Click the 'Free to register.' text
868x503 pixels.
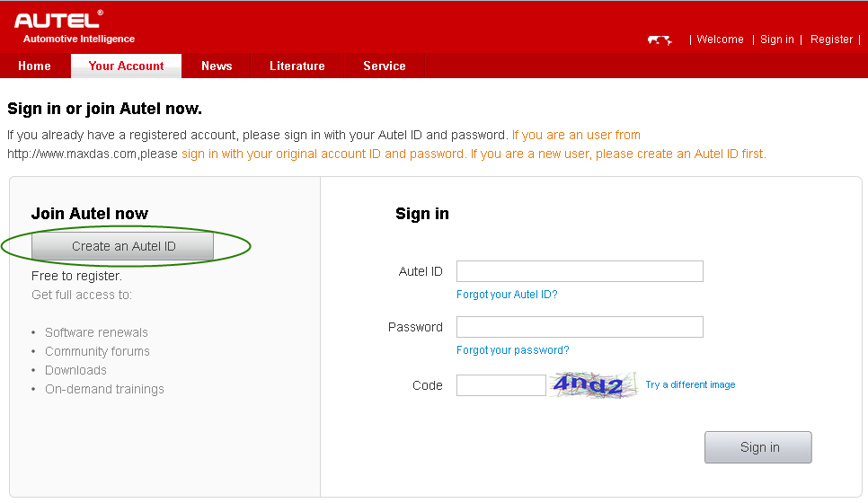coord(77,276)
